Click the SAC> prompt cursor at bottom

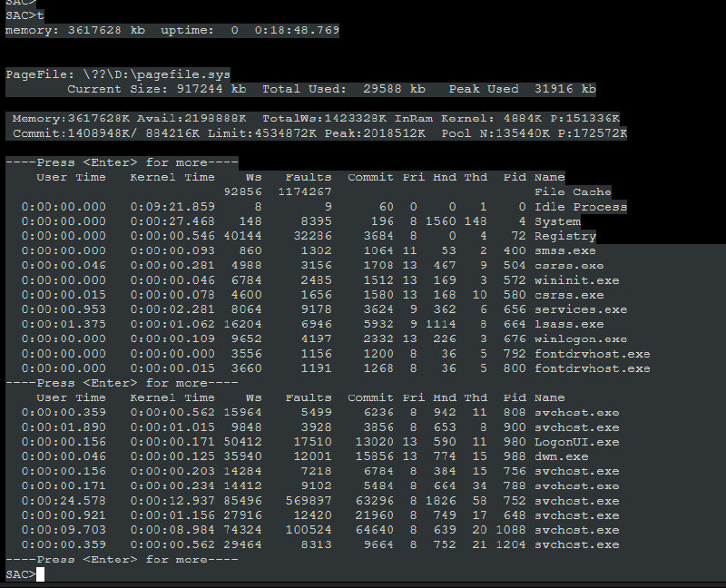(x=41, y=574)
